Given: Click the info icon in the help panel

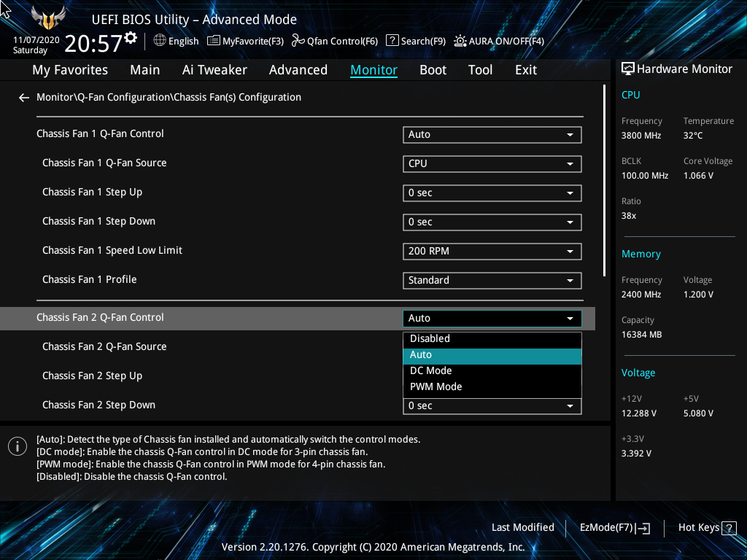Looking at the screenshot, I should click(18, 446).
